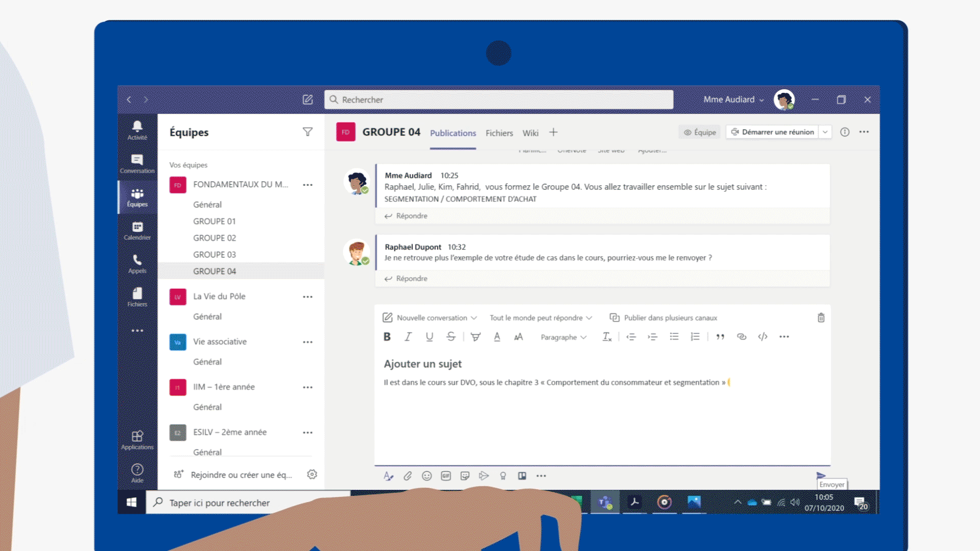Open the font size menu
Image resolution: width=980 pixels, height=551 pixels.
click(519, 337)
